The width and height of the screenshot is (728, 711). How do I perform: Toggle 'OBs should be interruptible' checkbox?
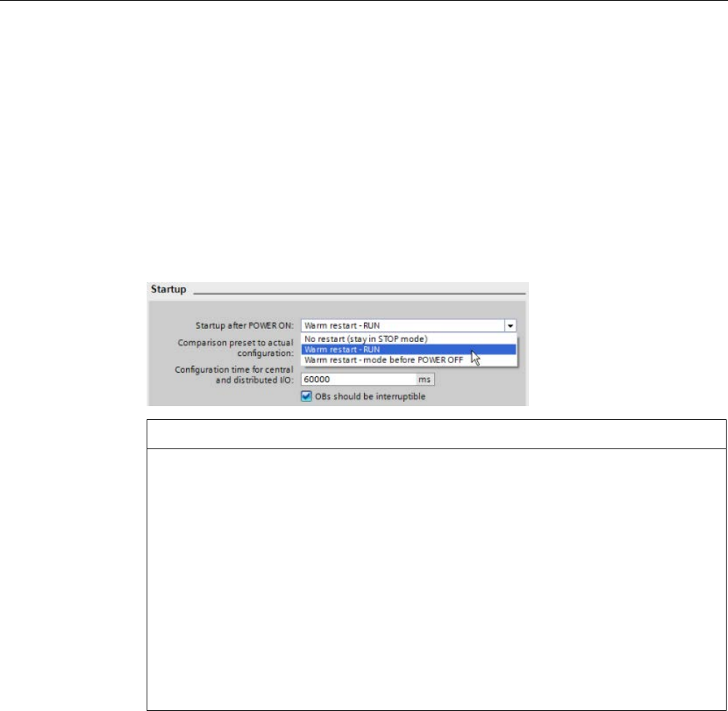pyautogui.click(x=306, y=397)
